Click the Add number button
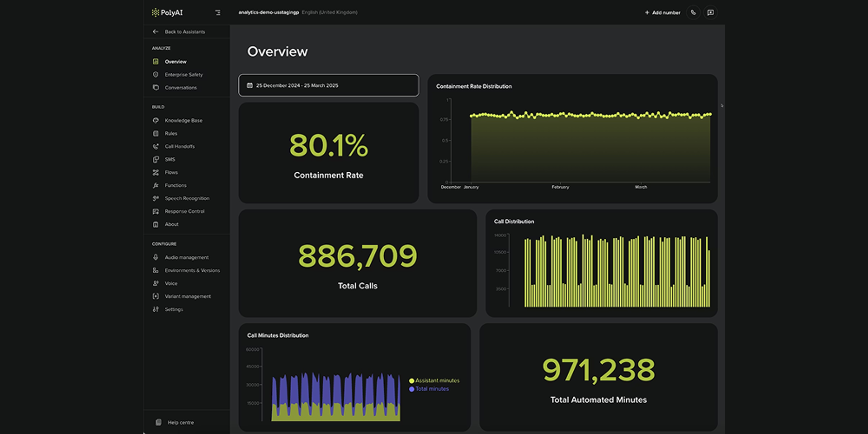This screenshot has height=434, width=868. tap(662, 13)
